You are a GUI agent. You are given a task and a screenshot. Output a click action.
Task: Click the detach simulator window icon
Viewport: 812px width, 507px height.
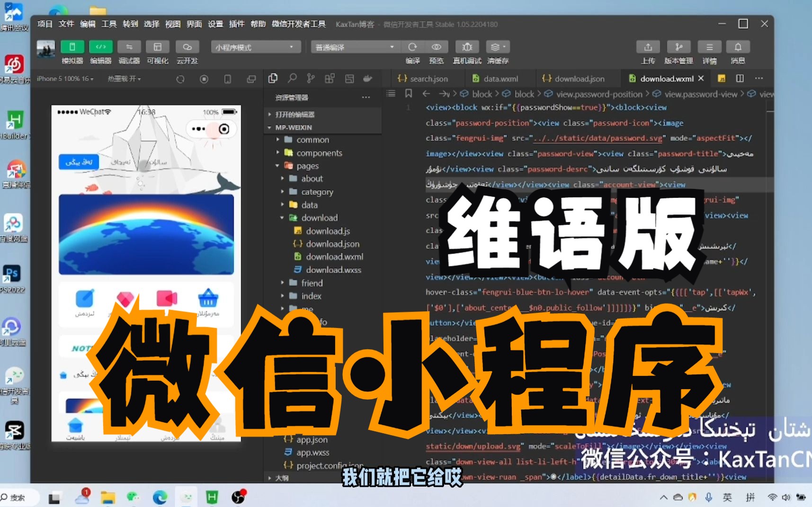coord(251,79)
